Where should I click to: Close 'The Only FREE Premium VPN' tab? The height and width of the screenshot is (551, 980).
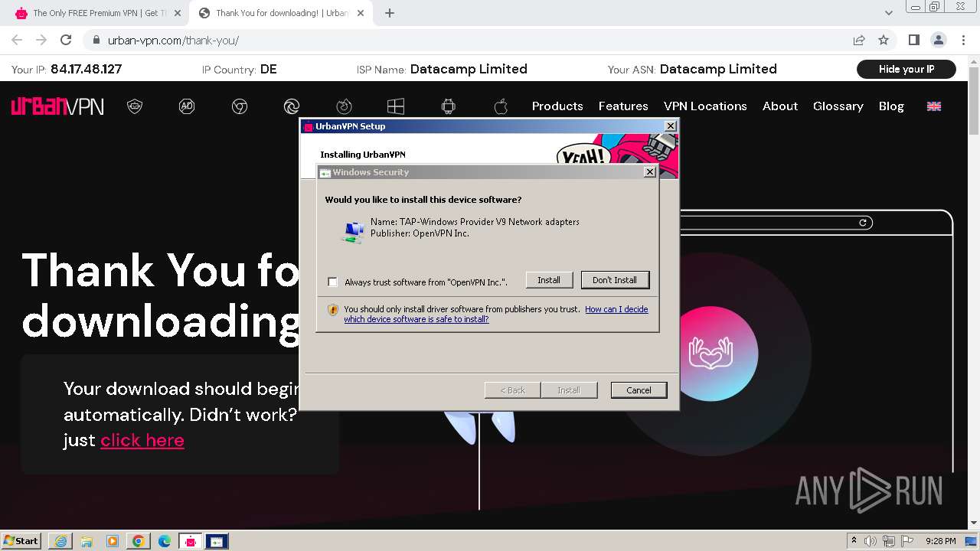coord(177,13)
